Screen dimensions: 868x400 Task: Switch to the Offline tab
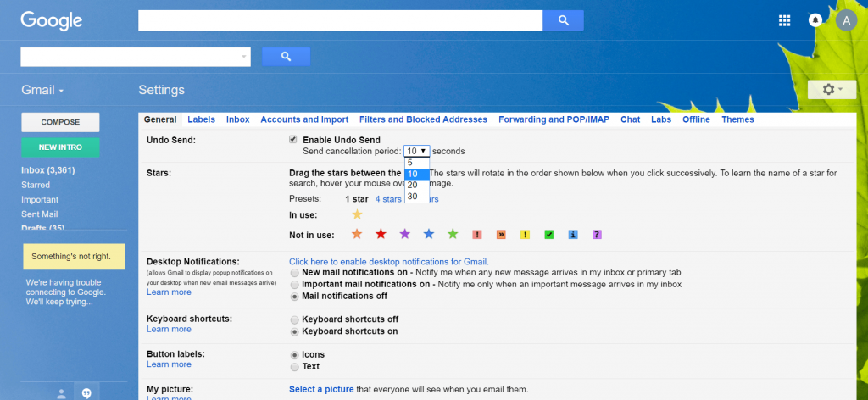click(697, 119)
